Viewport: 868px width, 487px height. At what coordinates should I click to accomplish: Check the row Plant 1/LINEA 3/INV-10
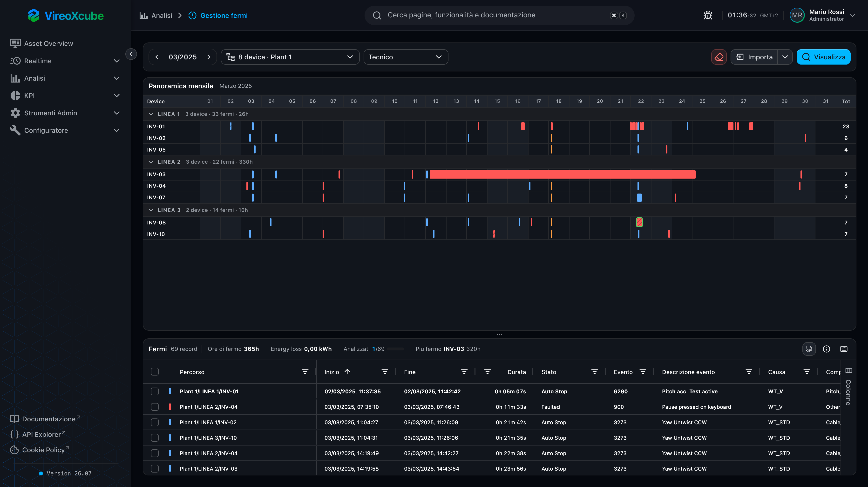coord(155,438)
